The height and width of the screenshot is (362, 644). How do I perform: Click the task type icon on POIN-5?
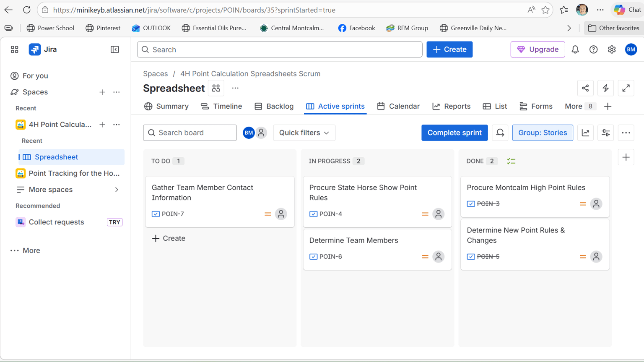pos(471,257)
